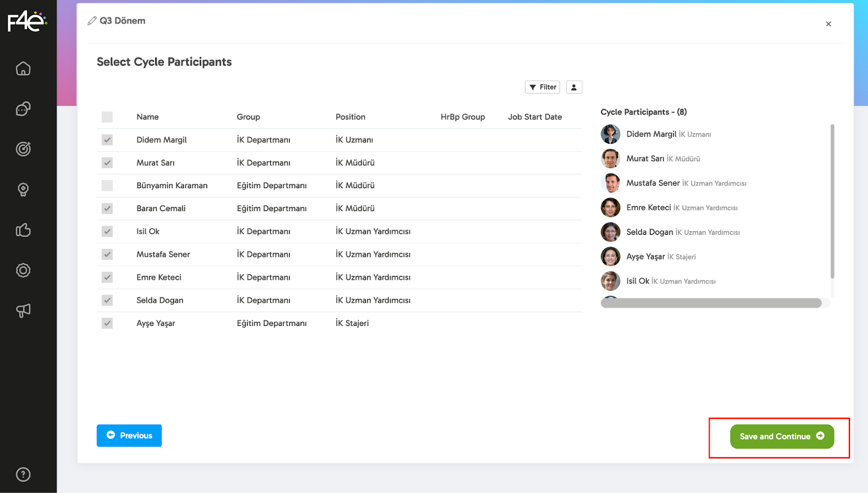Toggle the select-all checkbox in header
Screen dimensions: 868x493
click(x=107, y=117)
